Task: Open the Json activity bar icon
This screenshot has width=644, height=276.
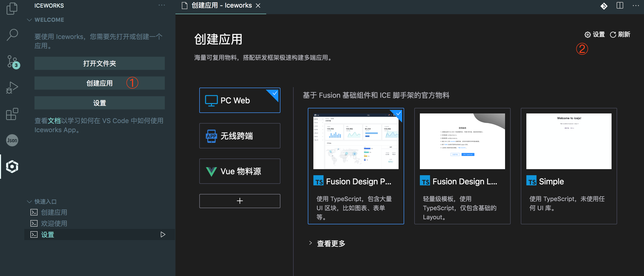Action: click(x=12, y=140)
